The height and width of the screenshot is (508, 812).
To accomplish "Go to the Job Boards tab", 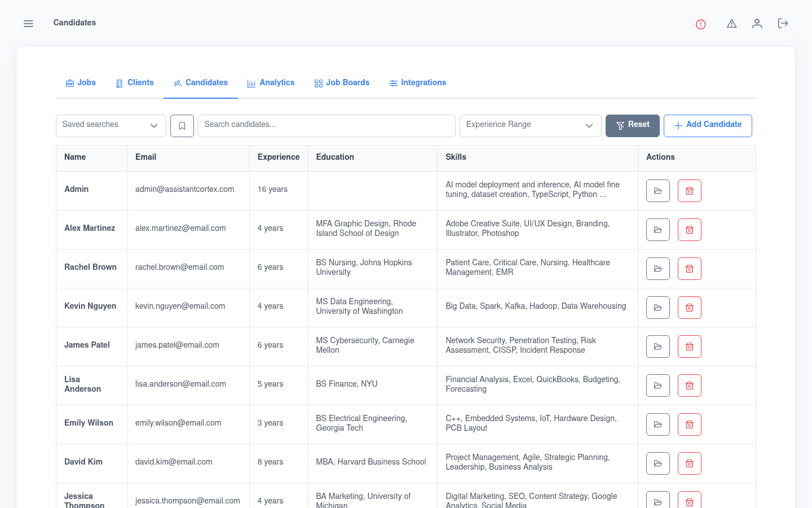I will pos(342,83).
